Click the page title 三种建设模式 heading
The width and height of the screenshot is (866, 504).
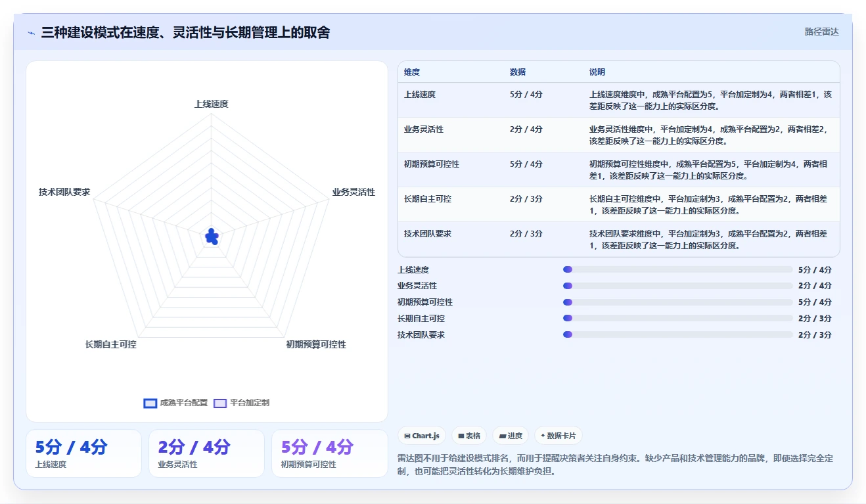point(185,32)
